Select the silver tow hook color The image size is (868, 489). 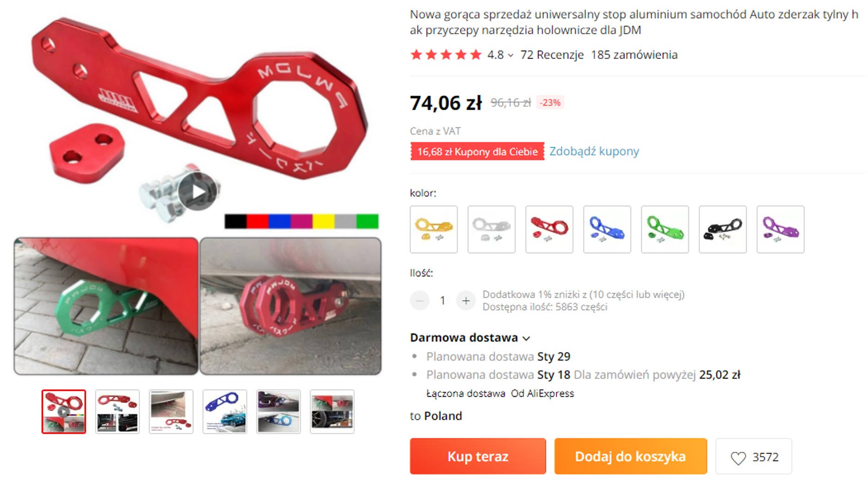[x=491, y=229]
